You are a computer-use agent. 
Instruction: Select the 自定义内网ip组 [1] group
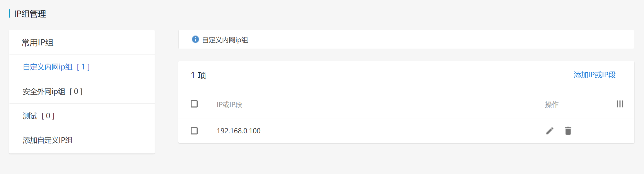coord(56,67)
